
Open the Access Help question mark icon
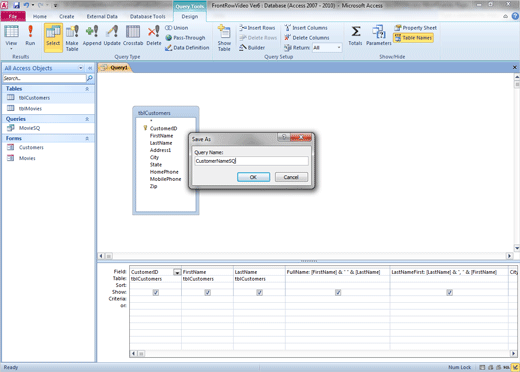pos(515,16)
